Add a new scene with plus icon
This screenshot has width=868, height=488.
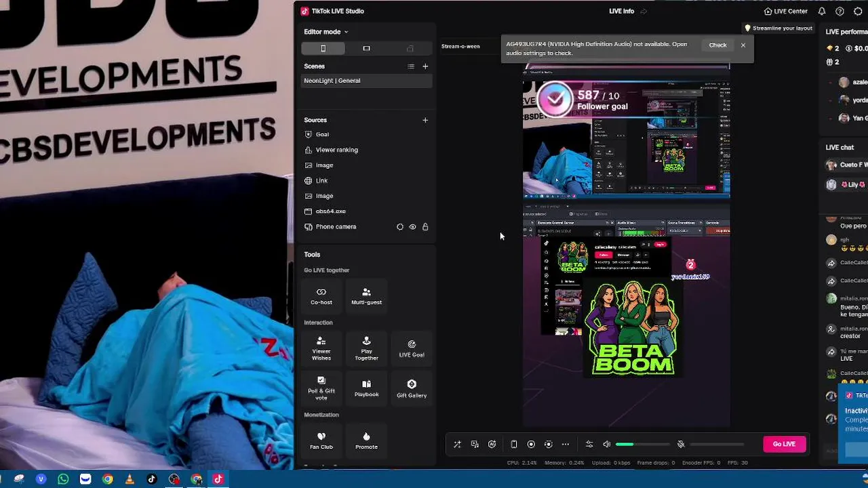[425, 66]
